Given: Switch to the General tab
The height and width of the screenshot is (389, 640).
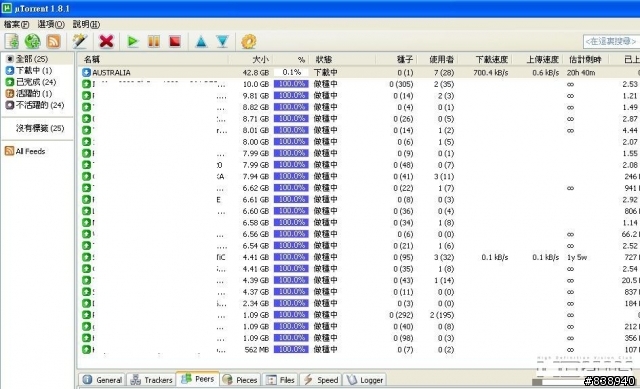Looking at the screenshot, I should click(102, 380).
